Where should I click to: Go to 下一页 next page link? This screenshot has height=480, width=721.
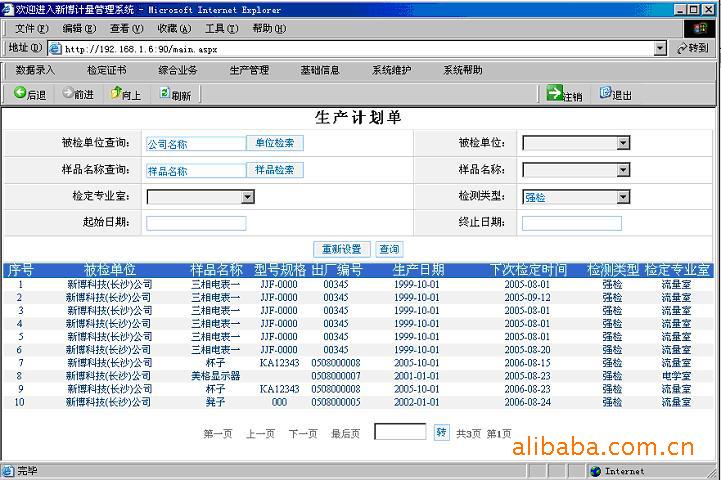tap(303, 434)
